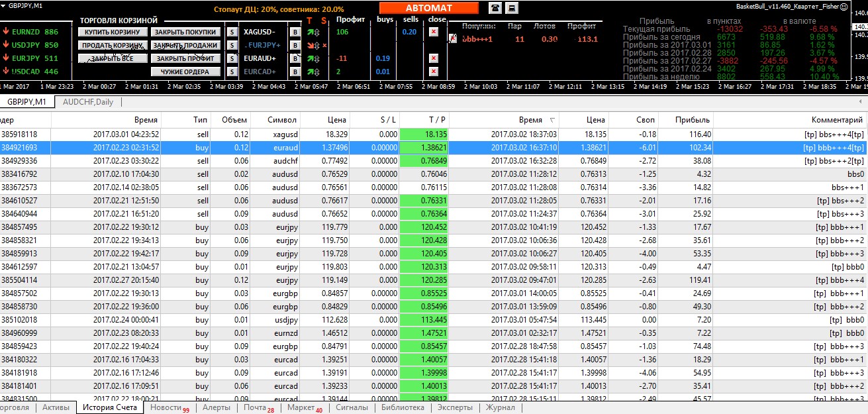Open the Эксперты tab

pyautogui.click(x=456, y=407)
